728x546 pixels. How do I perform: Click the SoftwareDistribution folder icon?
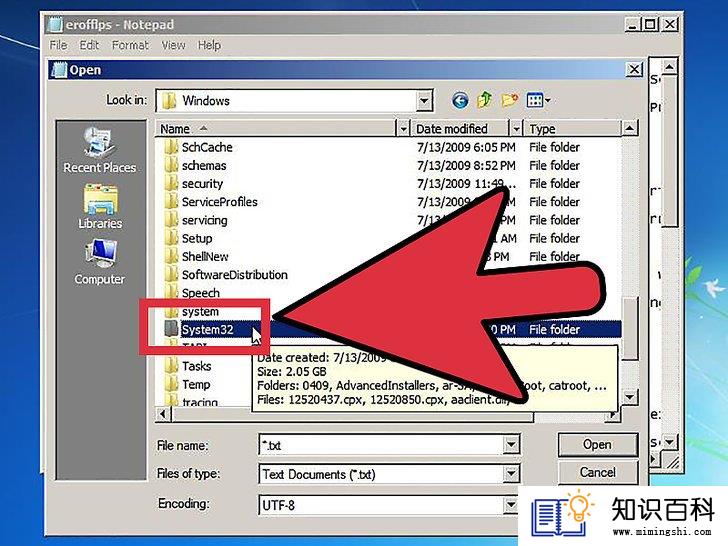point(171,274)
